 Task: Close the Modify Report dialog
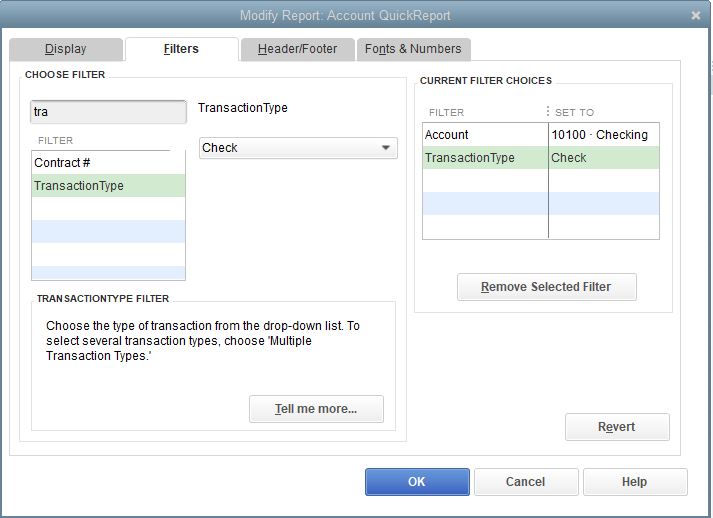point(696,15)
